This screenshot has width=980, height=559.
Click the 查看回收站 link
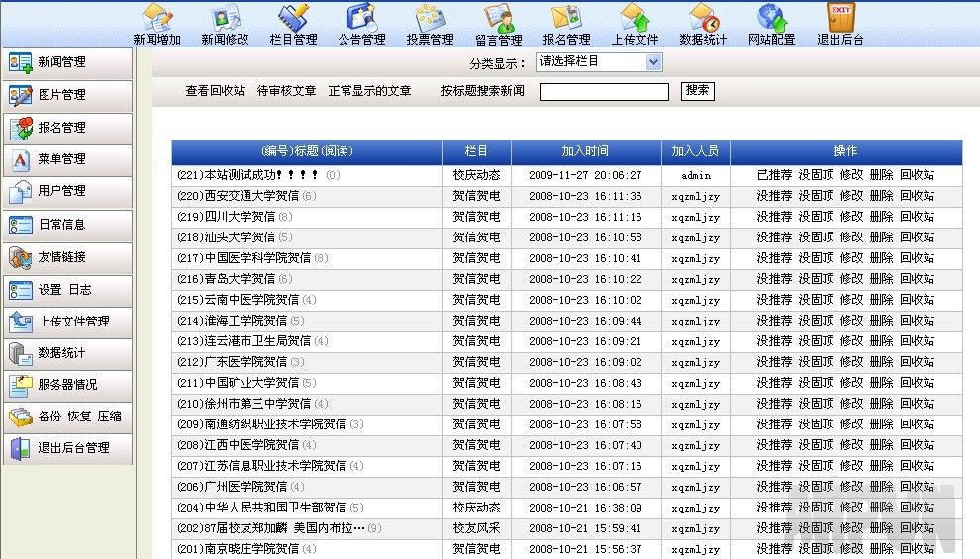pyautogui.click(x=215, y=91)
